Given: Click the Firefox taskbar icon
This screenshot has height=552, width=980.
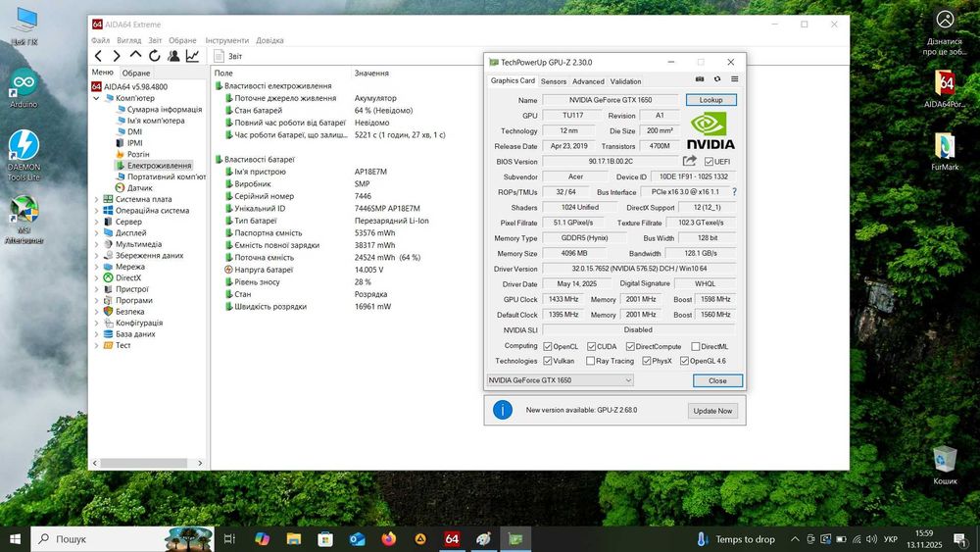Looking at the screenshot, I should 389,538.
